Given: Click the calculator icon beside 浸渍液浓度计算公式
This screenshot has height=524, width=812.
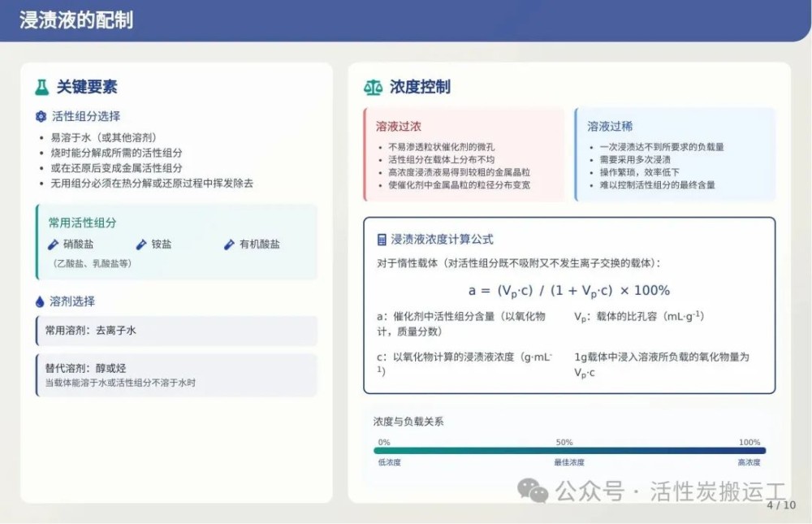Looking at the screenshot, I should point(382,240).
